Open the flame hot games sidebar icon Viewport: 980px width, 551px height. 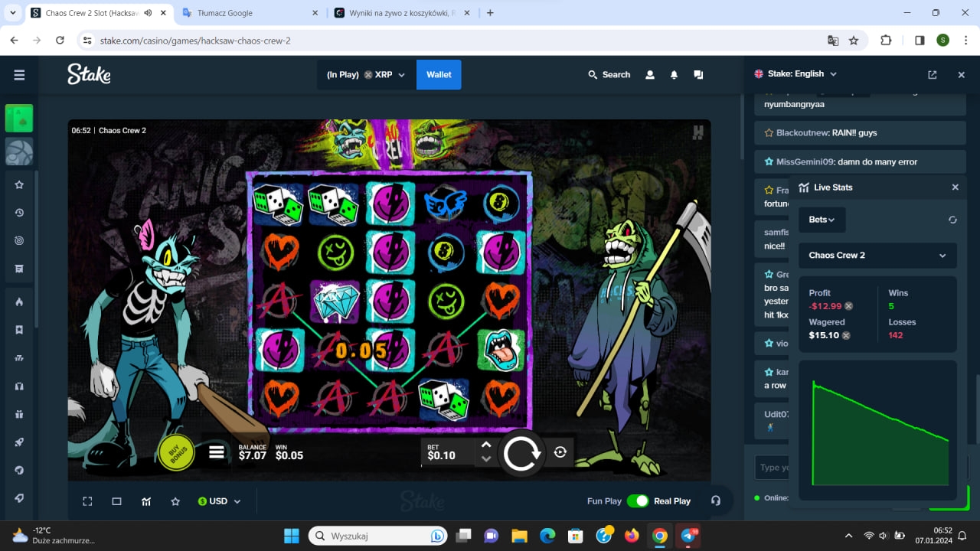19,302
